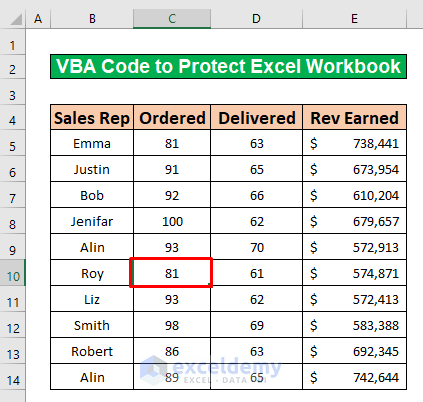Image resolution: width=423 pixels, height=402 pixels.
Task: Click Roy's Delivered value 61
Action: (256, 273)
